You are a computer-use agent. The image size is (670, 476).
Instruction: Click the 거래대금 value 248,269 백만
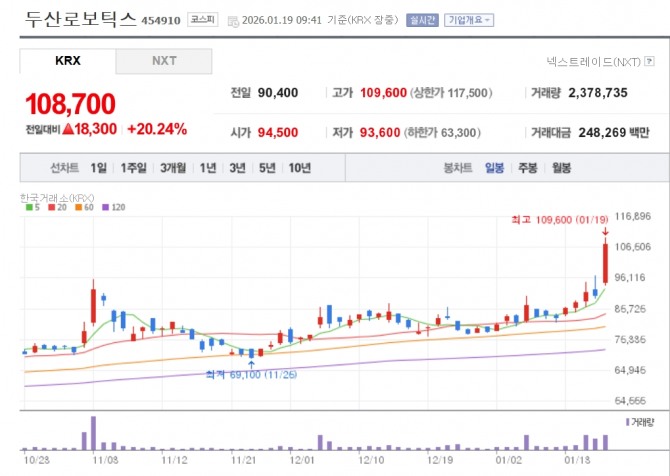click(614, 132)
